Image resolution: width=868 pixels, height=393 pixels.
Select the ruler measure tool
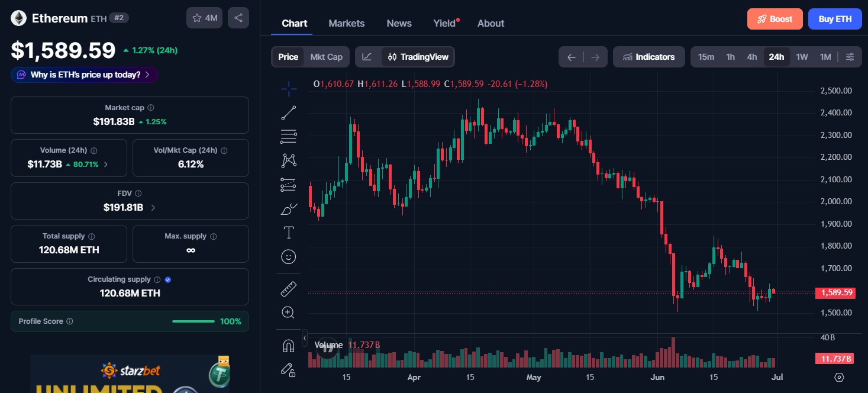[x=289, y=289]
